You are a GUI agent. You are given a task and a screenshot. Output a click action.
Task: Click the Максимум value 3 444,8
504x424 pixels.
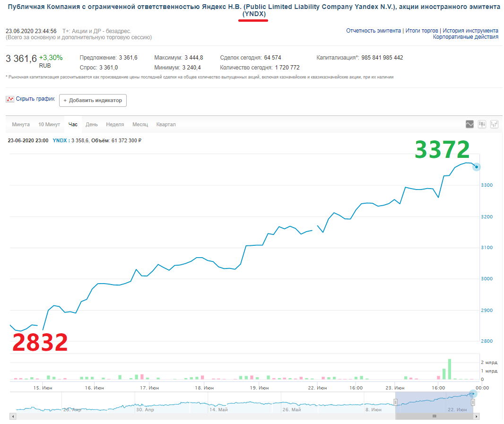coord(194,58)
